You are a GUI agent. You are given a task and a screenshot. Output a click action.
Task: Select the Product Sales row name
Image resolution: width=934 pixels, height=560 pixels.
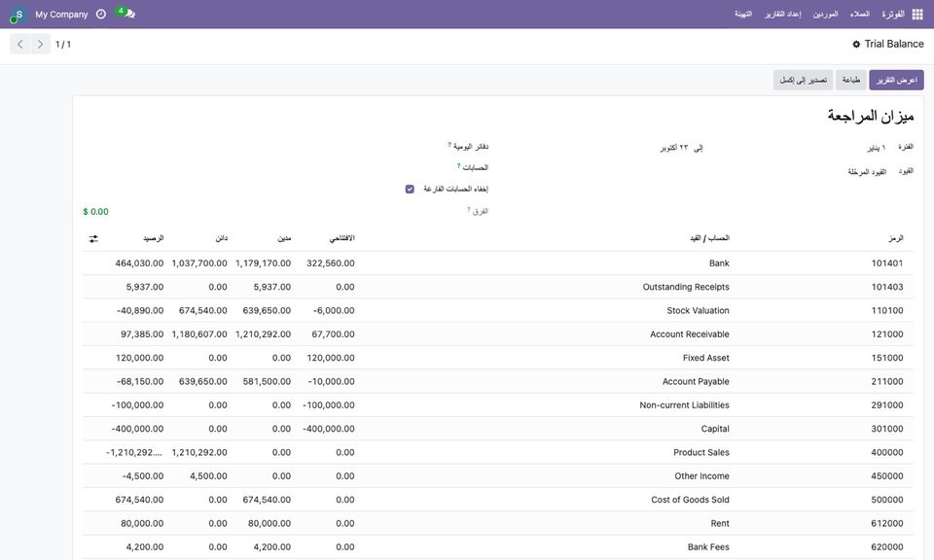pos(701,452)
